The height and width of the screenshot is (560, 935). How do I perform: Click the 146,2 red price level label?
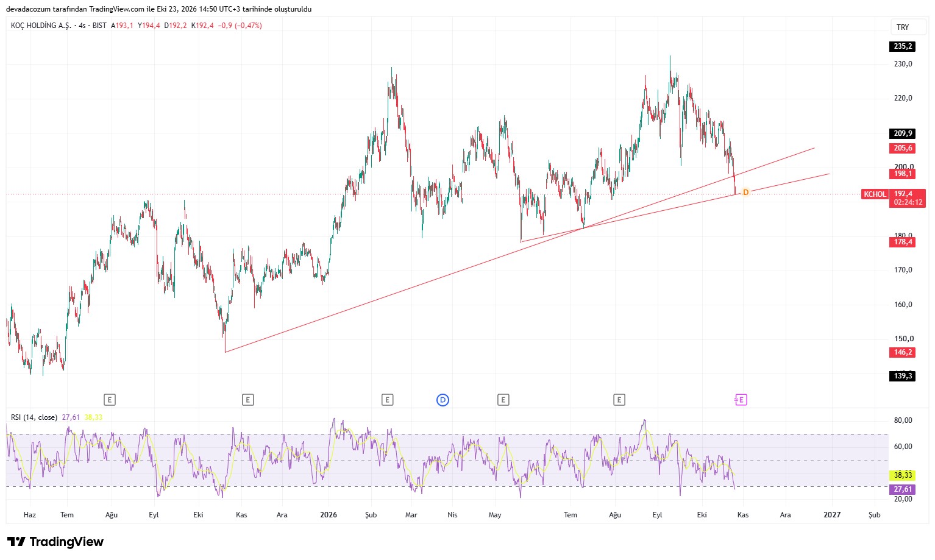902,352
